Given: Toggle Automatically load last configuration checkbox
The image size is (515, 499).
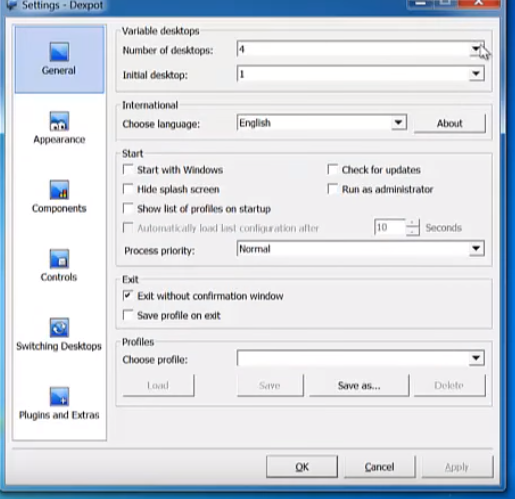Looking at the screenshot, I should point(128,228).
